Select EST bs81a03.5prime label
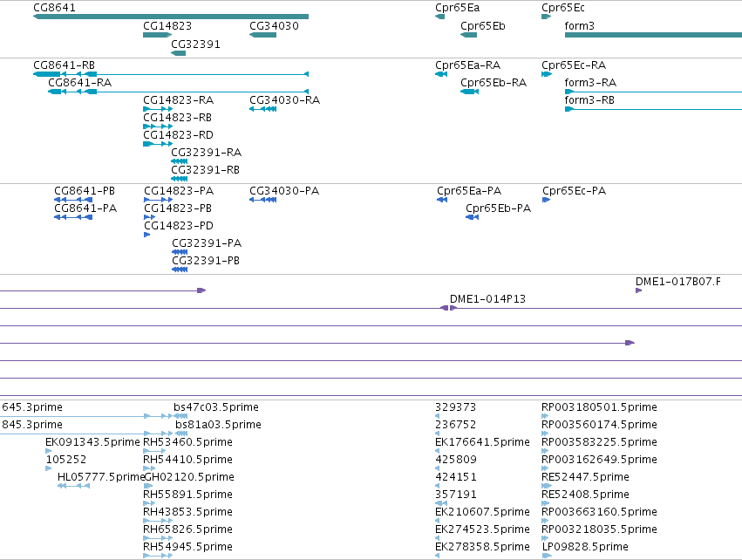Image resolution: width=742 pixels, height=560 pixels. click(218, 425)
